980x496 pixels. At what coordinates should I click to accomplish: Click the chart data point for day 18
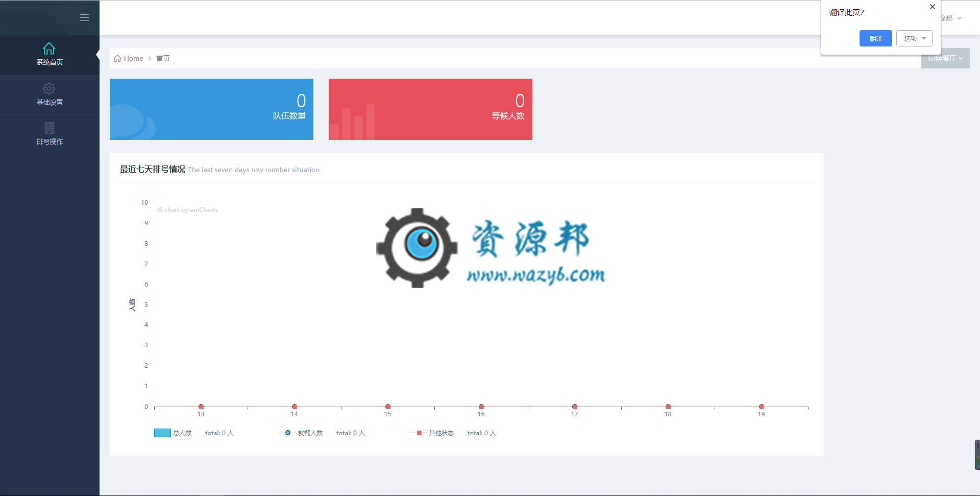(668, 407)
